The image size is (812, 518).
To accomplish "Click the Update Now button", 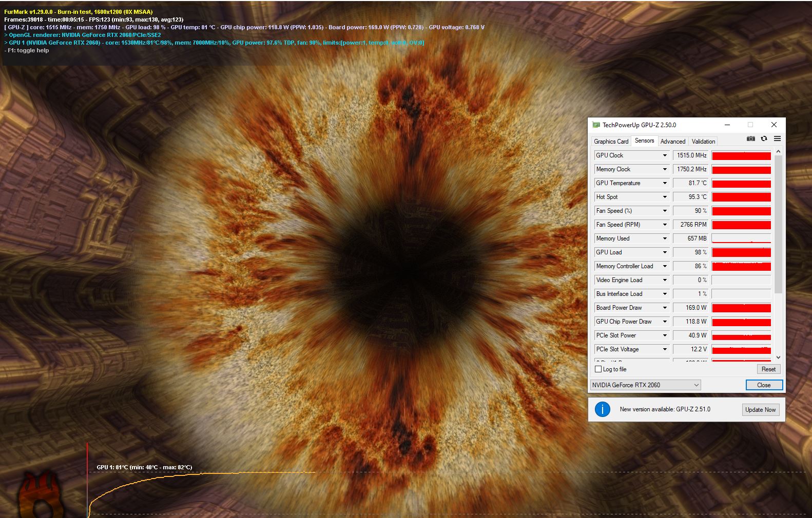I will (760, 410).
